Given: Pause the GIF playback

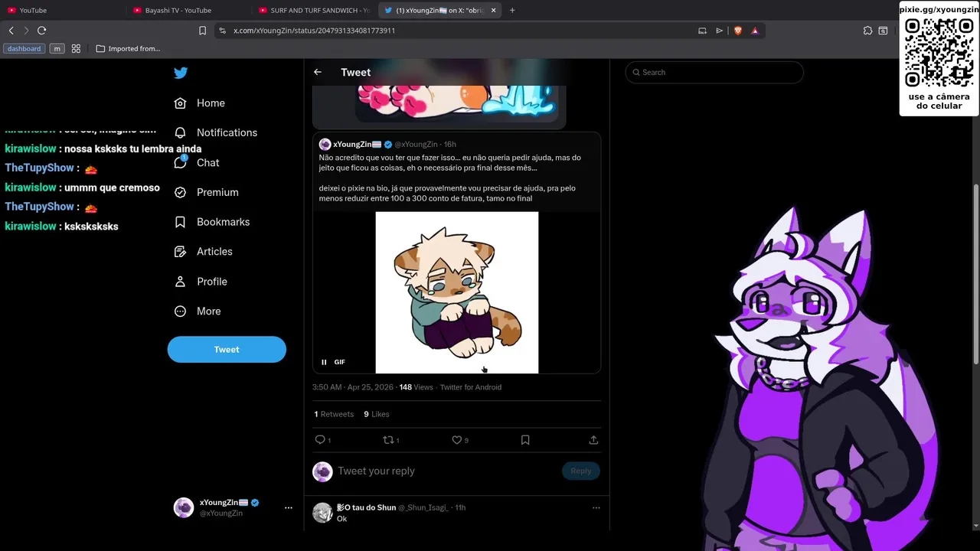Looking at the screenshot, I should 324,362.
